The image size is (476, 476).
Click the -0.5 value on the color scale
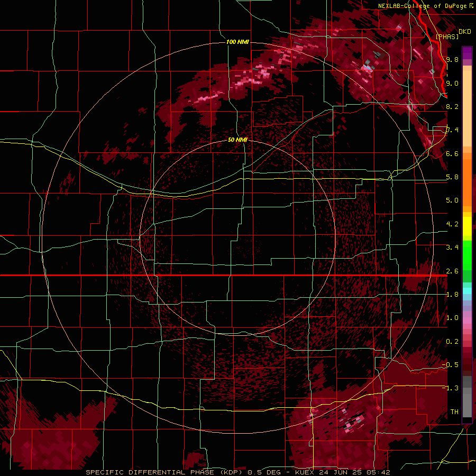(x=450, y=365)
